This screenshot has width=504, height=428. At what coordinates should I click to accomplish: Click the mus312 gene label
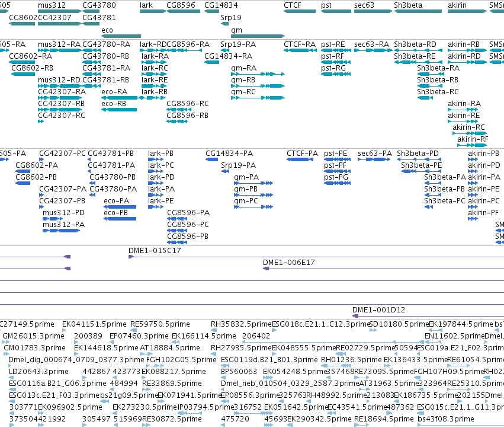click(52, 5)
